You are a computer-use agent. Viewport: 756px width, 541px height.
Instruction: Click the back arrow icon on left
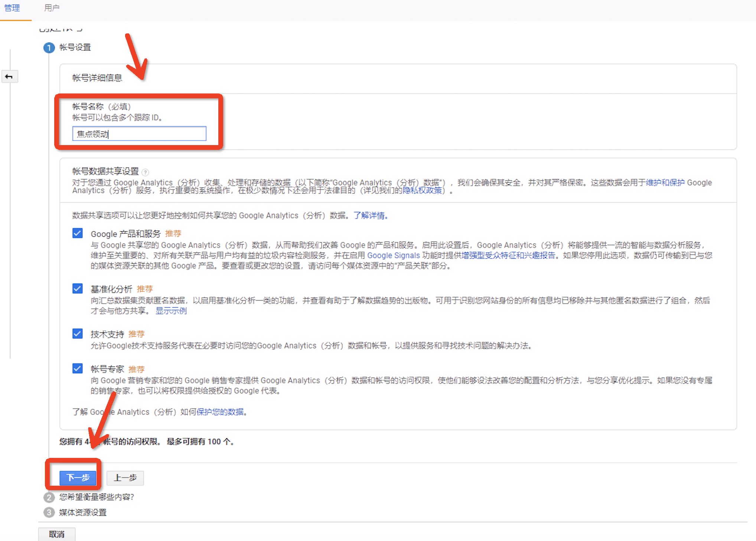tap(9, 77)
